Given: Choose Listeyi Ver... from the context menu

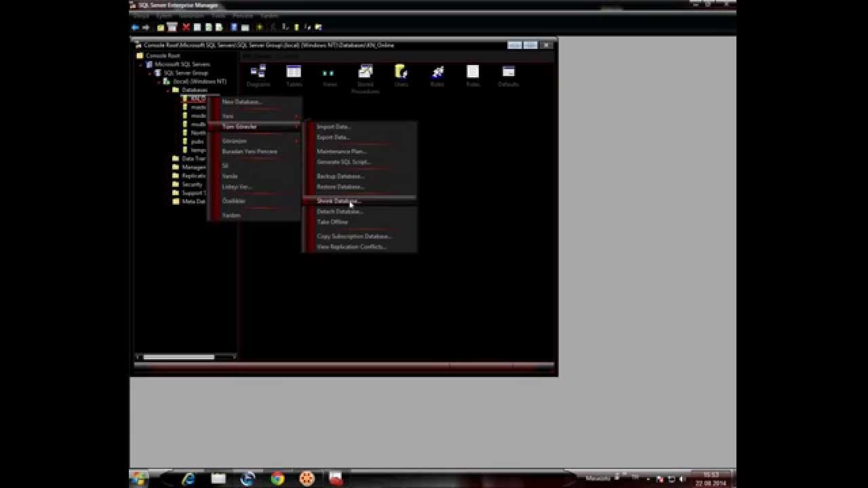Looking at the screenshot, I should pos(255,186).
